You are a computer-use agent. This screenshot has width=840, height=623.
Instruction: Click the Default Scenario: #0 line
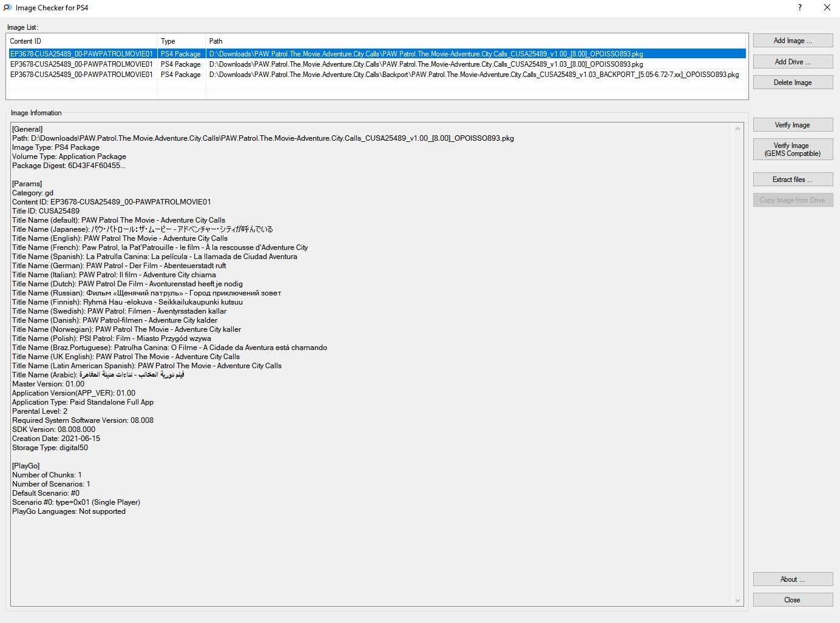tap(46, 493)
